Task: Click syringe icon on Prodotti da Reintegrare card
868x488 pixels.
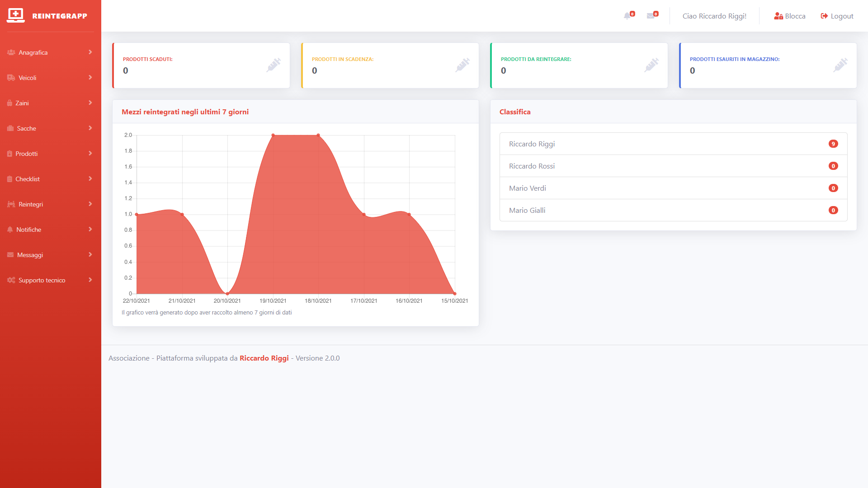Action: (x=651, y=65)
